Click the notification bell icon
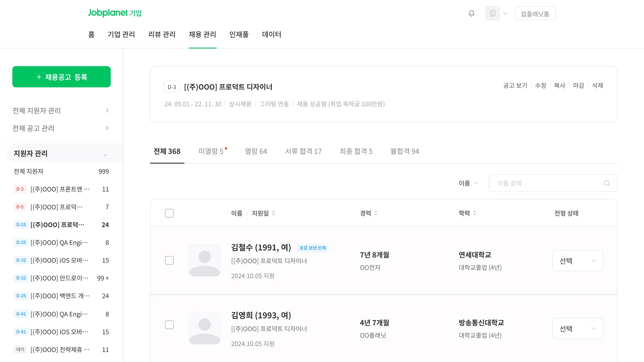This screenshot has height=362, width=644. click(471, 14)
